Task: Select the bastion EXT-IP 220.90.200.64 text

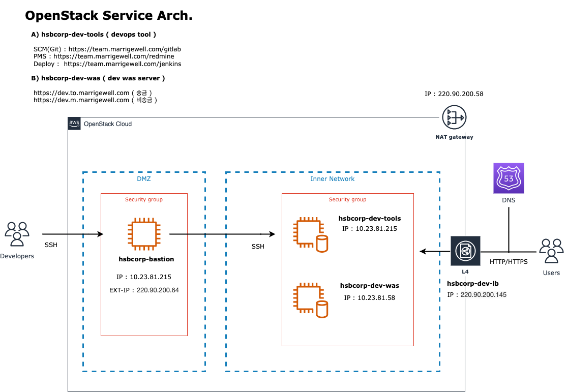Action: [144, 290]
